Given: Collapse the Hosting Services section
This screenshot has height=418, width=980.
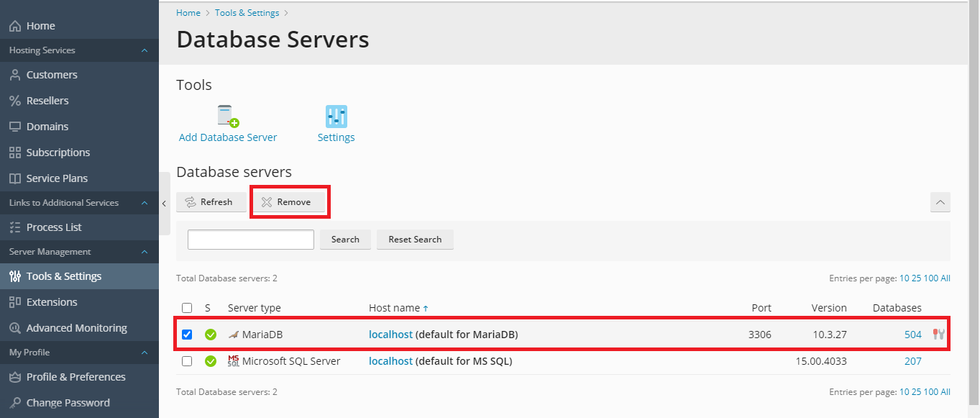Looking at the screenshot, I should [145, 50].
